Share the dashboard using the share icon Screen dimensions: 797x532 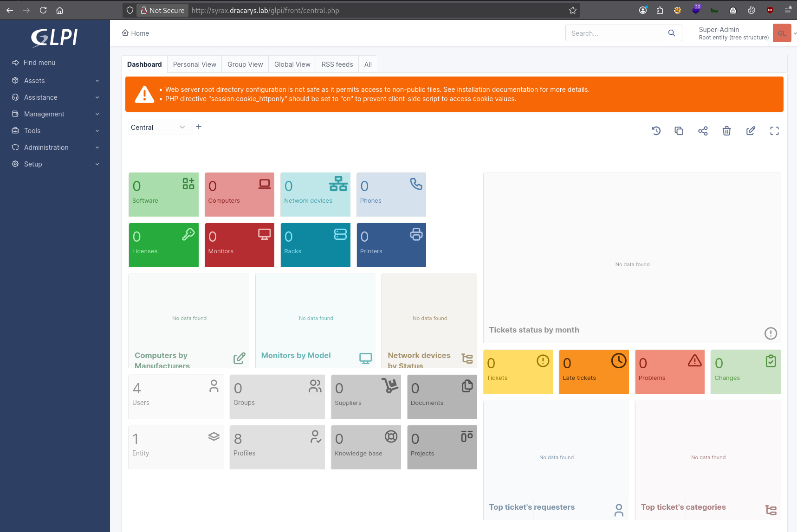703,131
